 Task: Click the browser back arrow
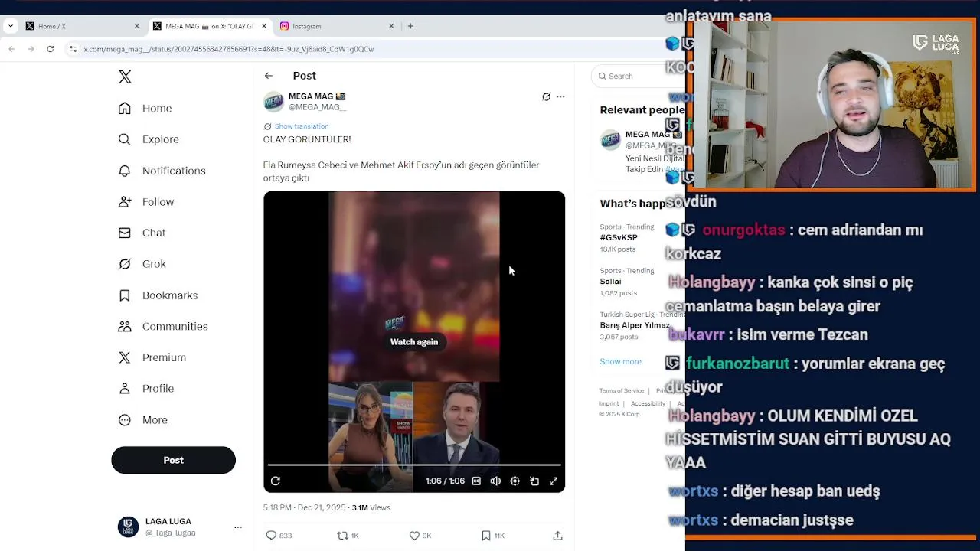(x=11, y=49)
